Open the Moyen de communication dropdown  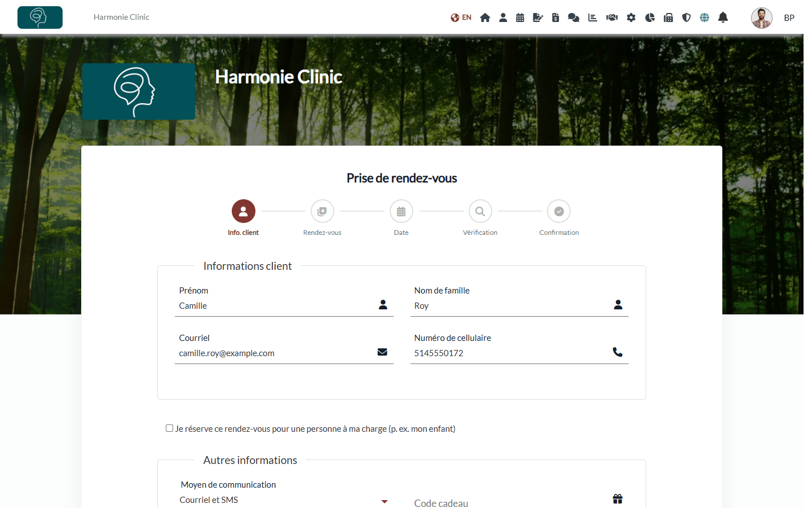(x=284, y=501)
